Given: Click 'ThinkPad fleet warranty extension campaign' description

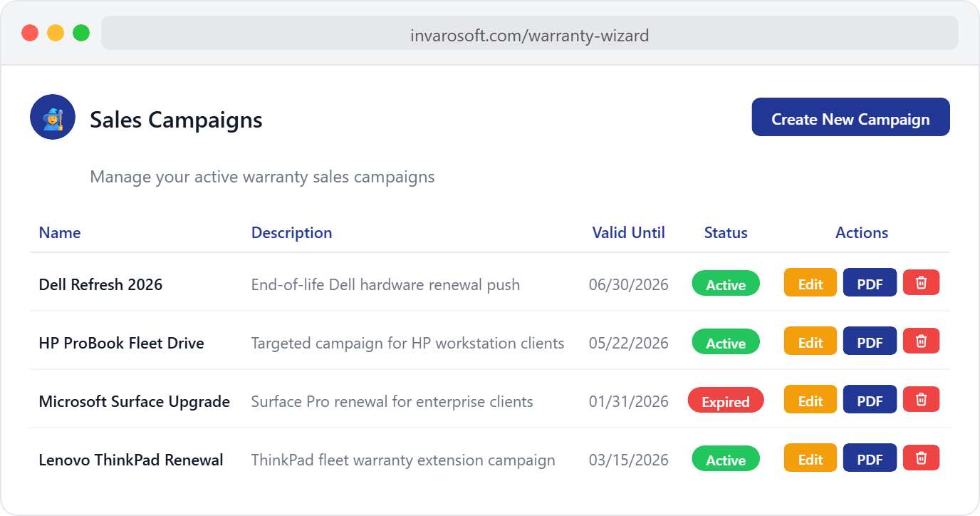Looking at the screenshot, I should point(403,460).
